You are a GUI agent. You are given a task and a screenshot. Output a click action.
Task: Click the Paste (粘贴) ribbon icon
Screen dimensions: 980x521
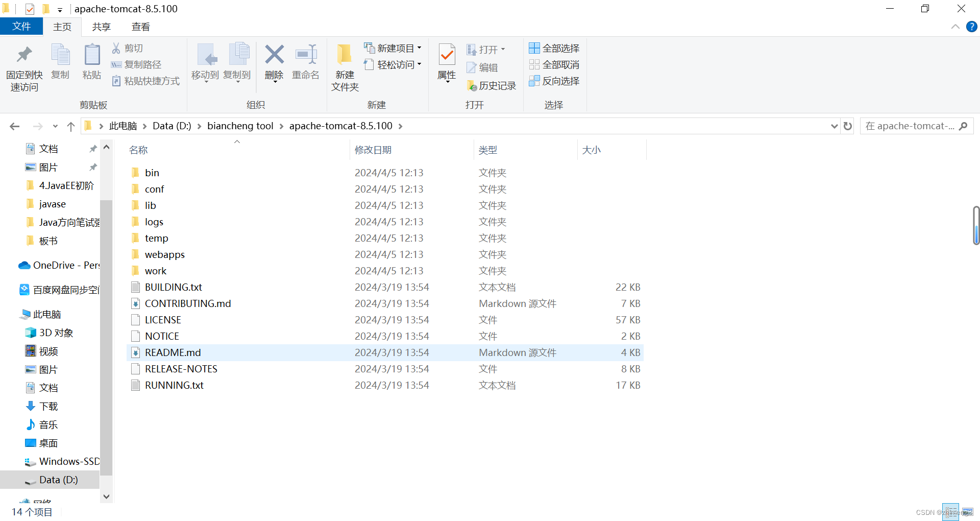coord(92,56)
